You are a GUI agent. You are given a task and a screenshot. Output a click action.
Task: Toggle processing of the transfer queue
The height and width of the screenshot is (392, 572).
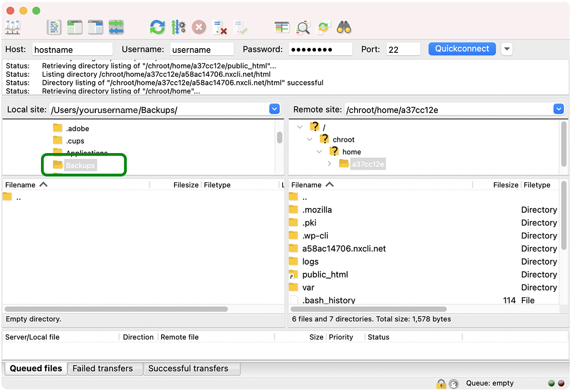(178, 27)
